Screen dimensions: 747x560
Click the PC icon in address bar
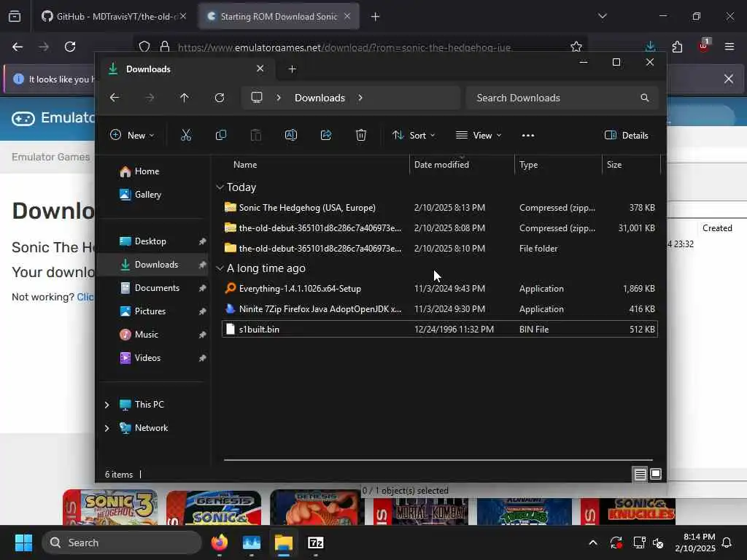coord(257,98)
